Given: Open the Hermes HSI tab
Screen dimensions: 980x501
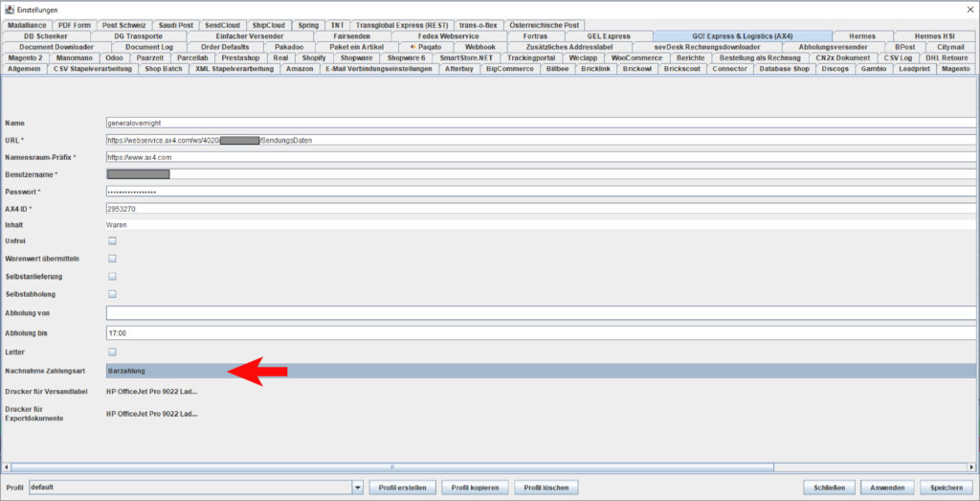Looking at the screenshot, I should (934, 36).
